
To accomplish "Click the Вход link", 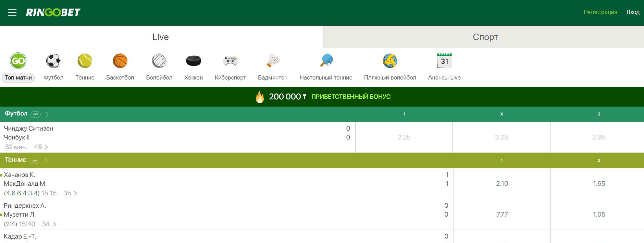I will pyautogui.click(x=633, y=12).
